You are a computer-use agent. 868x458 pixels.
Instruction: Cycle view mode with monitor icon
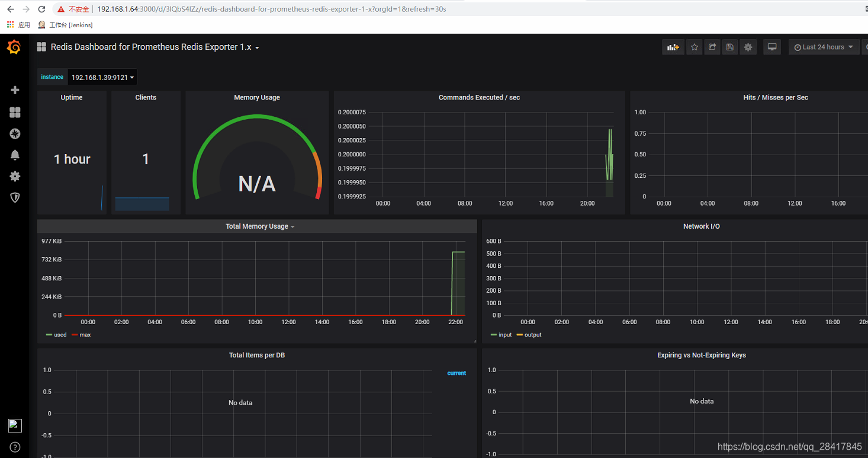(772, 47)
